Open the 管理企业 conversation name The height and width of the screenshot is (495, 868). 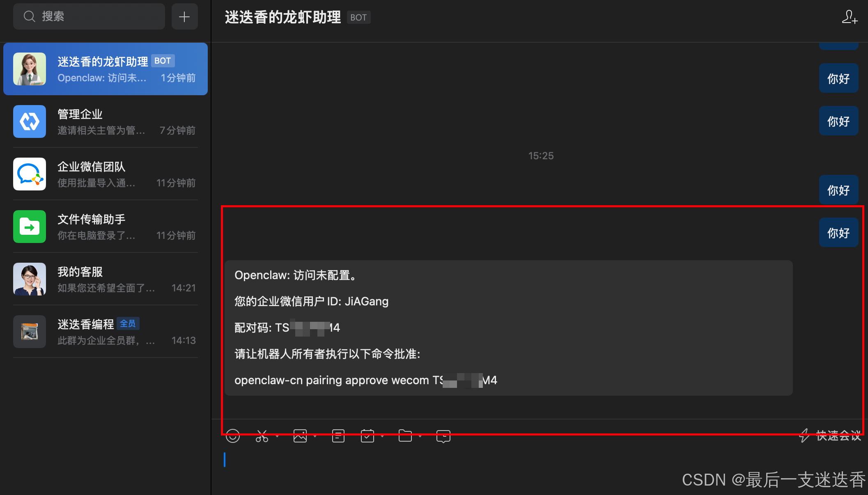click(80, 114)
